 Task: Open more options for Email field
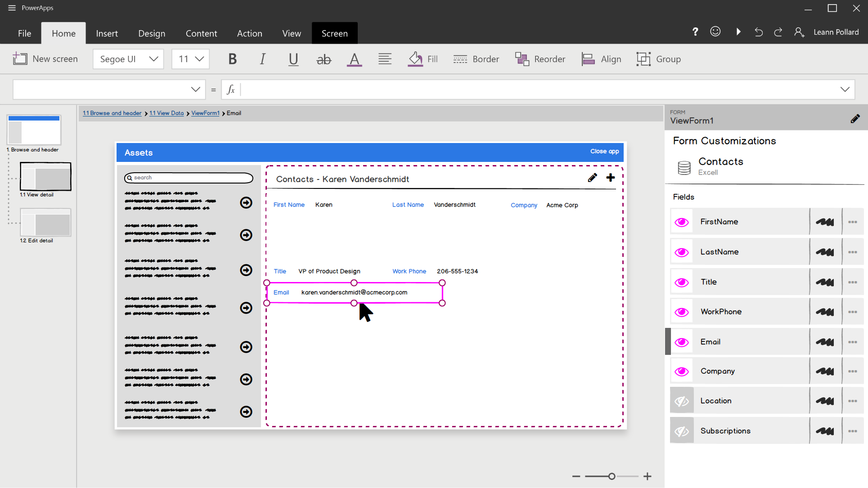click(852, 342)
